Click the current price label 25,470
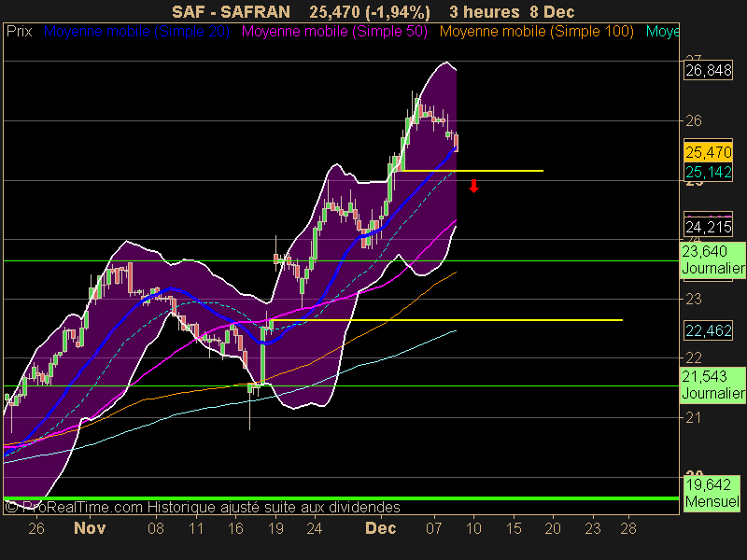 tap(709, 152)
